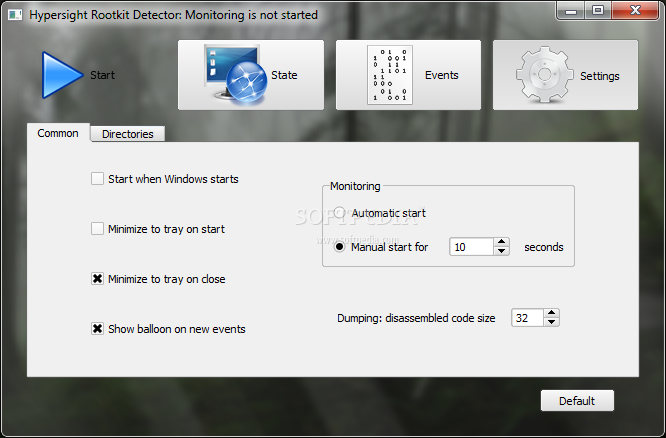Enable Start when Windows starts checkbox
The width and height of the screenshot is (666, 438).
coord(97,179)
